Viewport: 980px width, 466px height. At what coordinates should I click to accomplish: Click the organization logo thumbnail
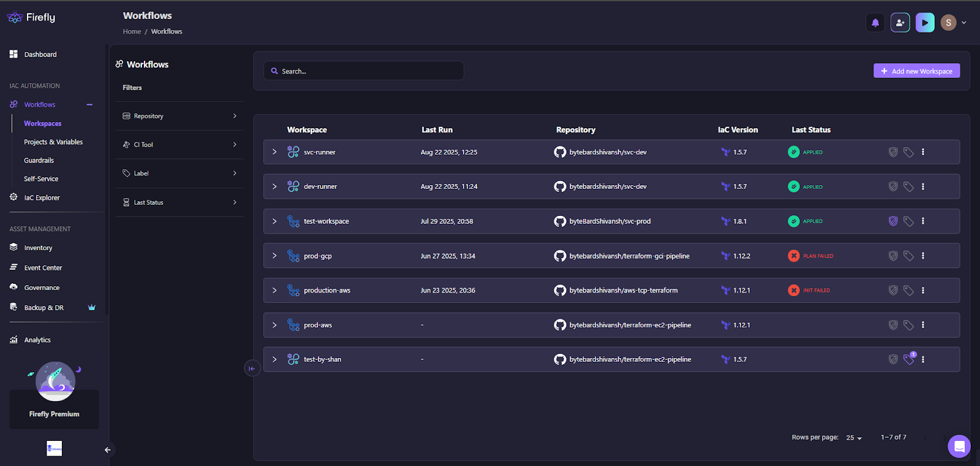coord(55,448)
